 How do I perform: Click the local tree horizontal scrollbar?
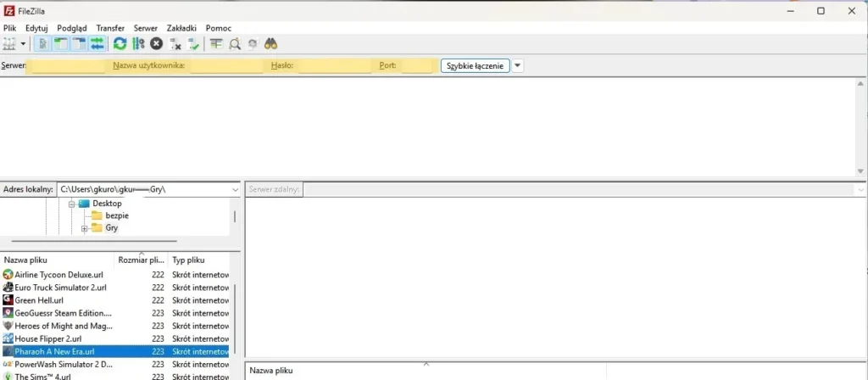tap(94, 241)
